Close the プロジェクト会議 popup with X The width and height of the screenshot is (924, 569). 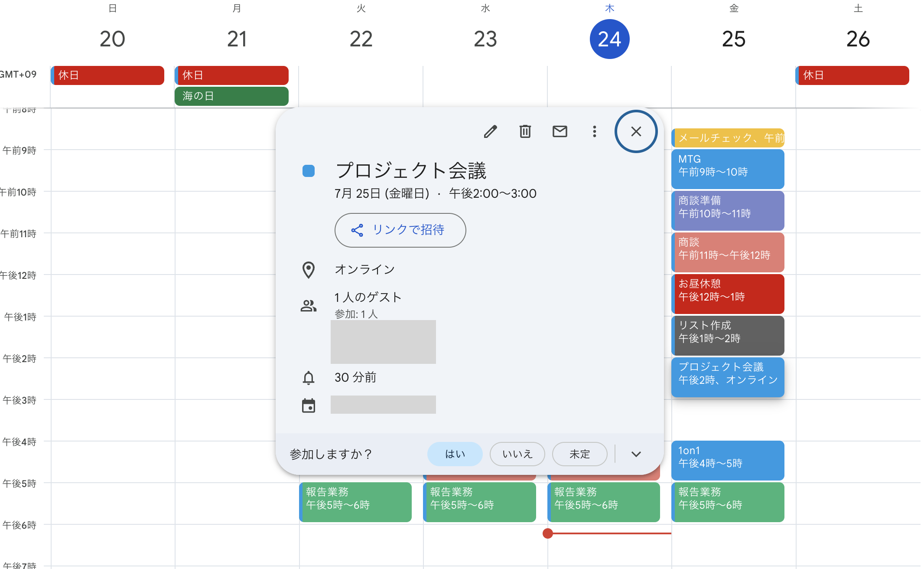(x=636, y=131)
